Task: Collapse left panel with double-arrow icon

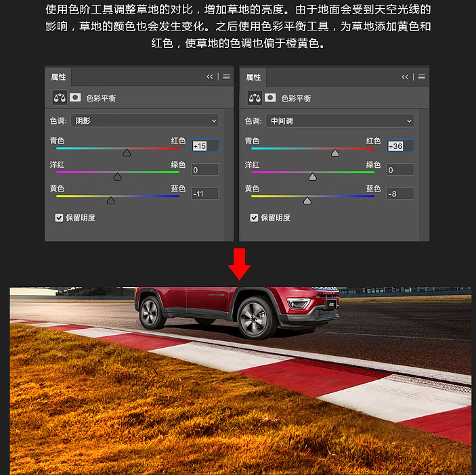Action: 209,76
